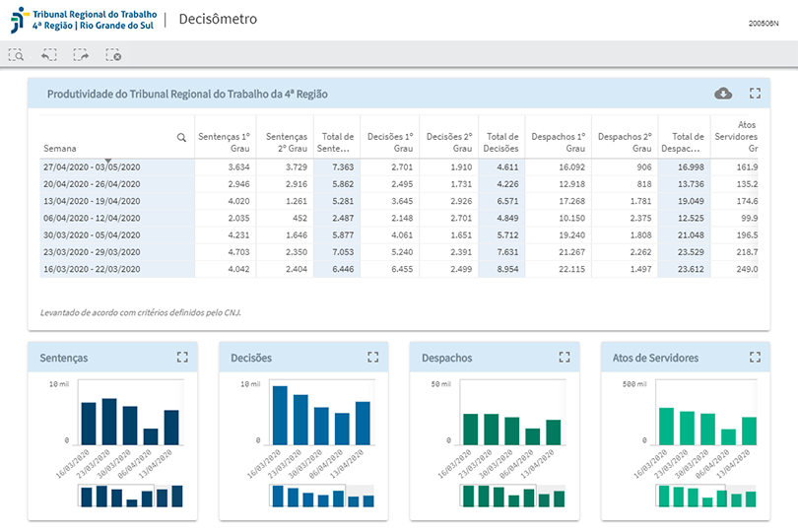This screenshot has height=532, width=798.
Task: Step forward one selection in toolbar
Action: coord(81,55)
